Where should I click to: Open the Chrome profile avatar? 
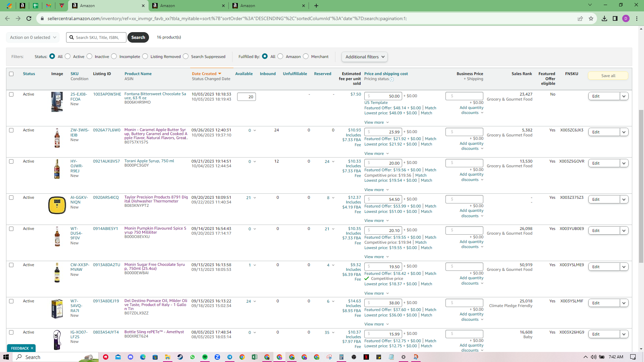click(626, 18)
